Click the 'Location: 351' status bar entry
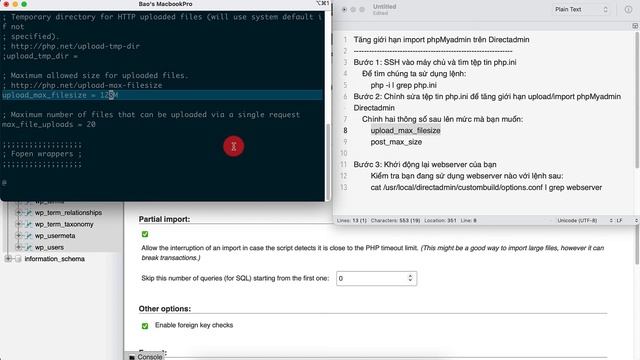The image size is (640, 360). point(440,220)
